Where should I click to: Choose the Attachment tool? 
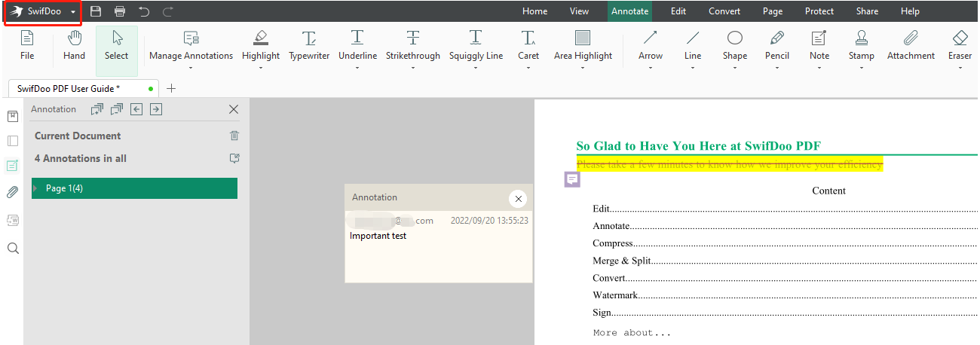point(911,46)
